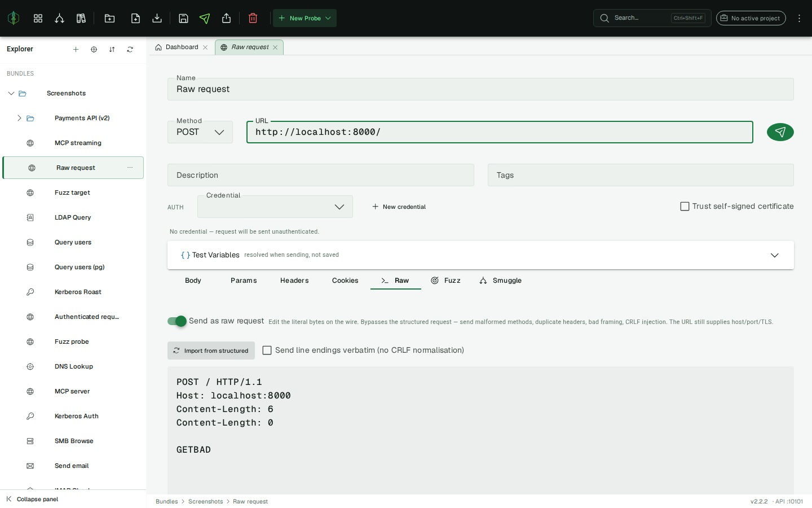Click the new file icon

(135, 18)
